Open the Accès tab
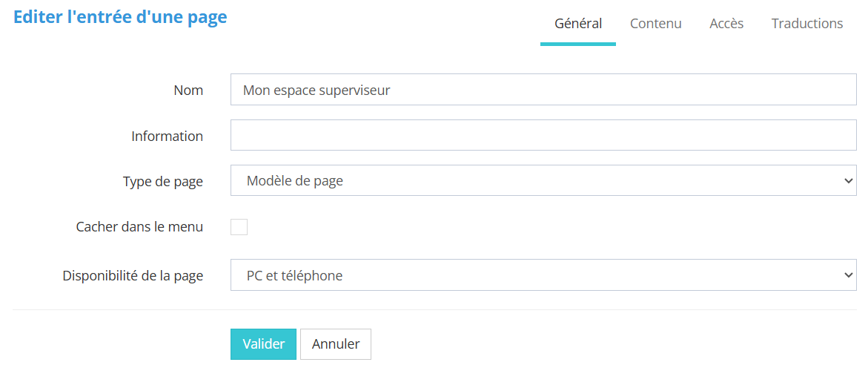The height and width of the screenshot is (365, 868). (726, 24)
